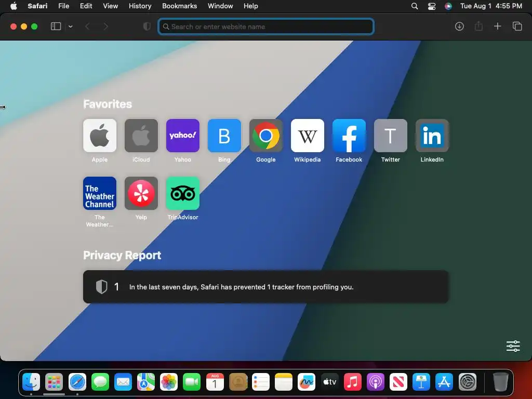Open Maps from the Dock
Viewport: 532px width, 399px height.
click(146, 382)
